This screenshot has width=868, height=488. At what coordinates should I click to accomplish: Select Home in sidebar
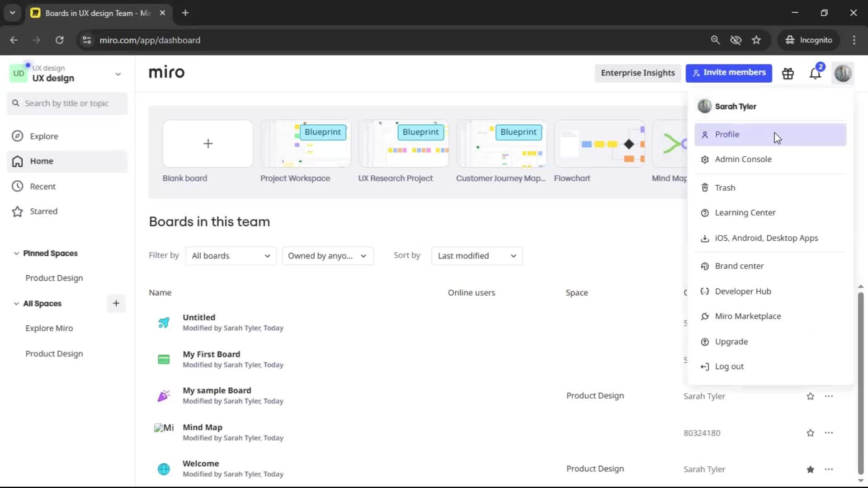[x=67, y=161]
